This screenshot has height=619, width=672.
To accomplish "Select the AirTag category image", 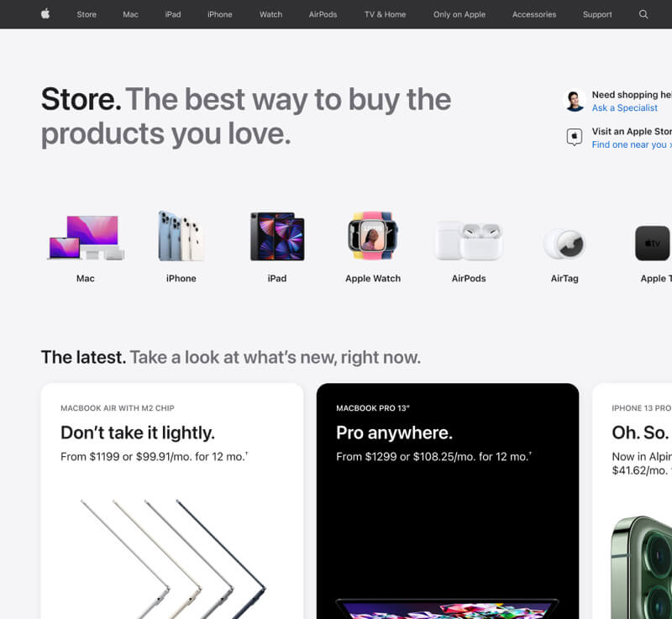I will pos(564,244).
